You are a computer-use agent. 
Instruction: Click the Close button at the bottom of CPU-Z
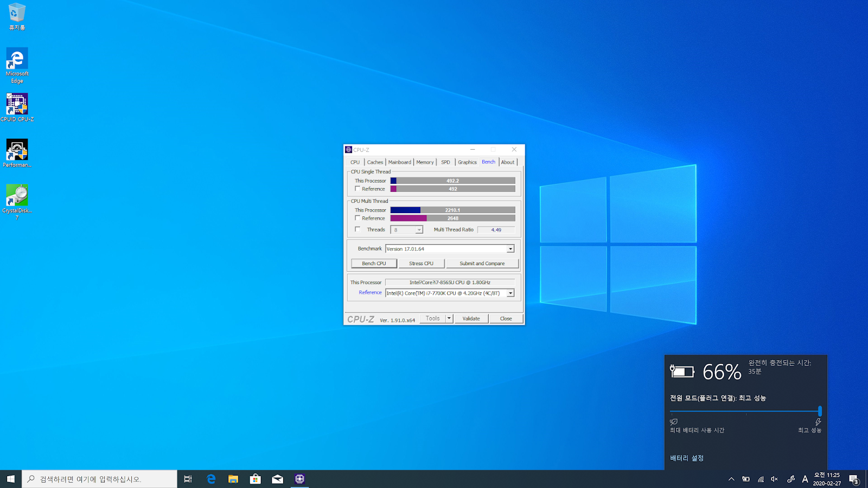[506, 319]
